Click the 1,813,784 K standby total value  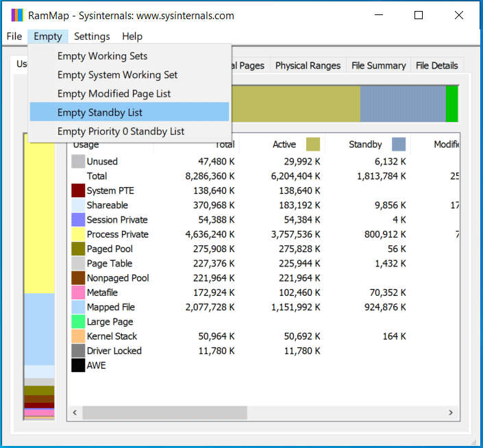[x=382, y=176]
